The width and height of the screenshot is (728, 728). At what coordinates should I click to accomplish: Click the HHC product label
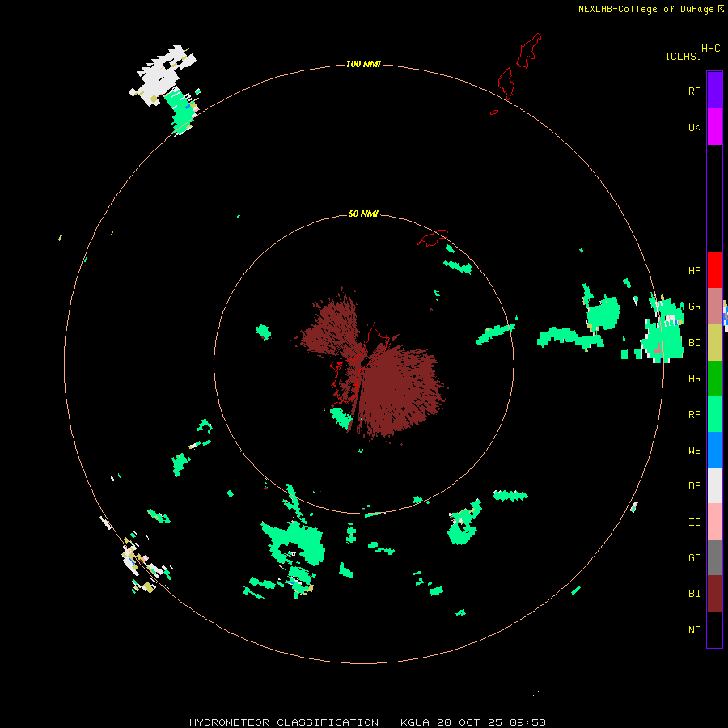(710, 49)
